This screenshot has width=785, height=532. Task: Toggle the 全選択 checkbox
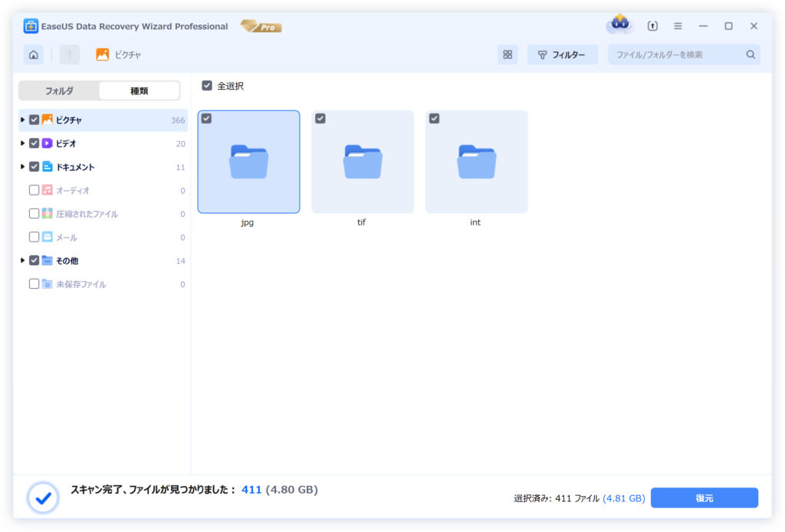coord(207,86)
